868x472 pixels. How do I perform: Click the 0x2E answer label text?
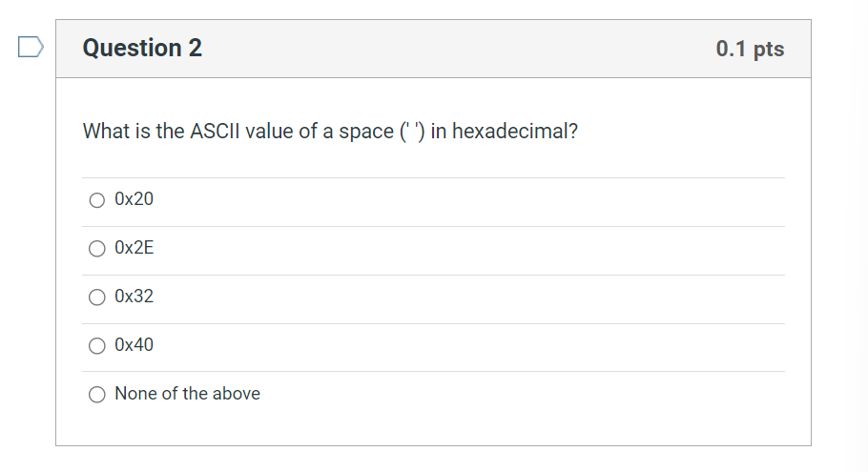coord(134,248)
